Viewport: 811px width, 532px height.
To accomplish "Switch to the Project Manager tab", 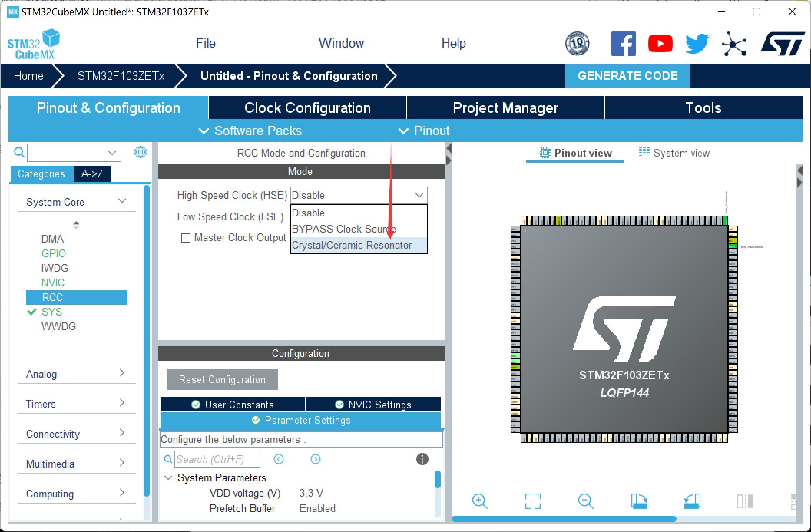I will 505,108.
